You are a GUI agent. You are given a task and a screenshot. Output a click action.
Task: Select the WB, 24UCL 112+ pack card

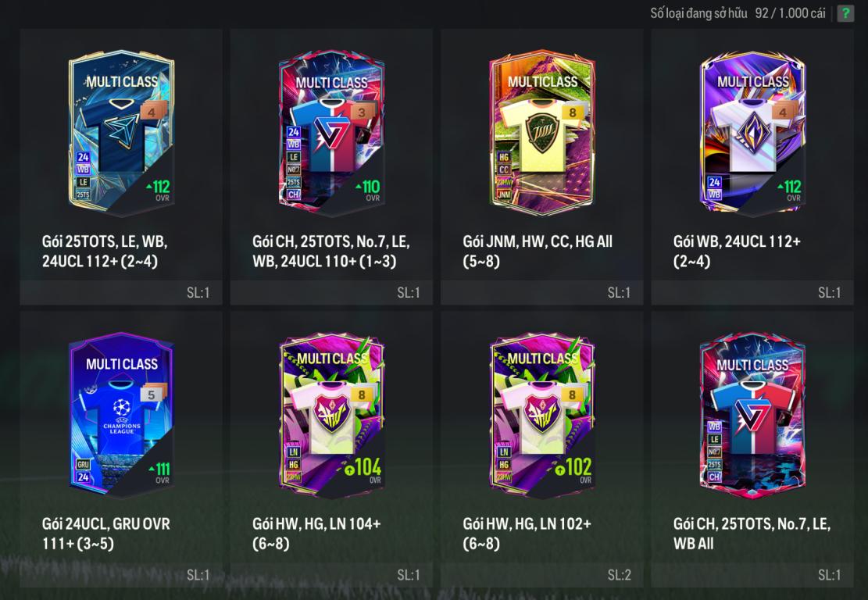(x=752, y=166)
